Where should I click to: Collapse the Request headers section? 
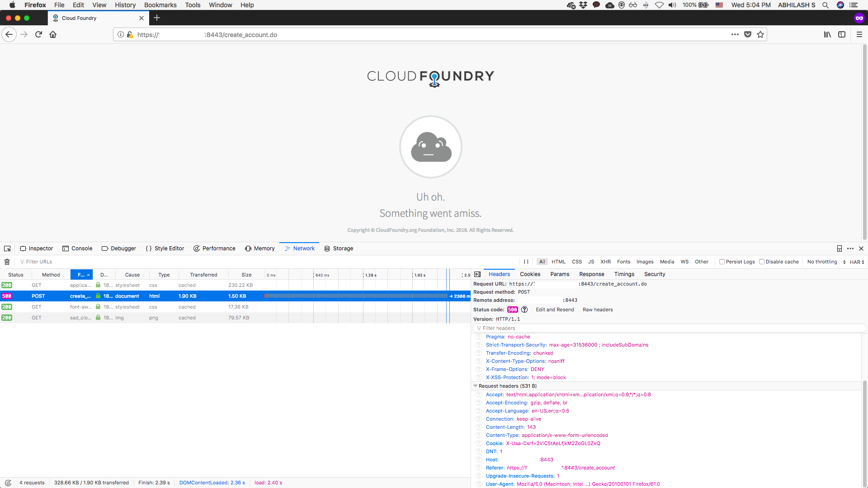click(476, 386)
